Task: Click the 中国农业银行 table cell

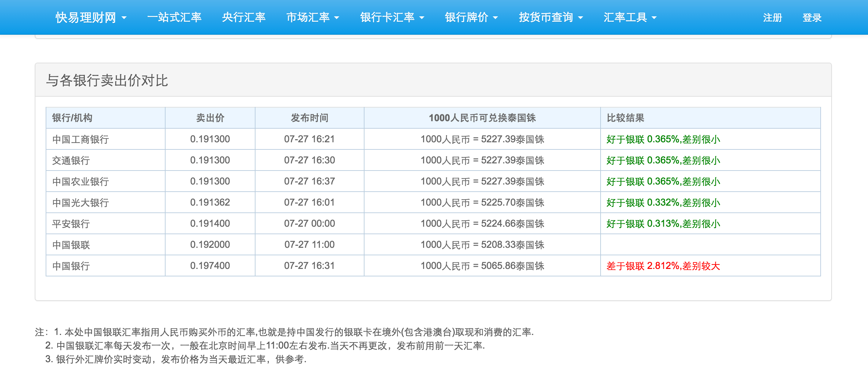Action: pyautogui.click(x=80, y=181)
